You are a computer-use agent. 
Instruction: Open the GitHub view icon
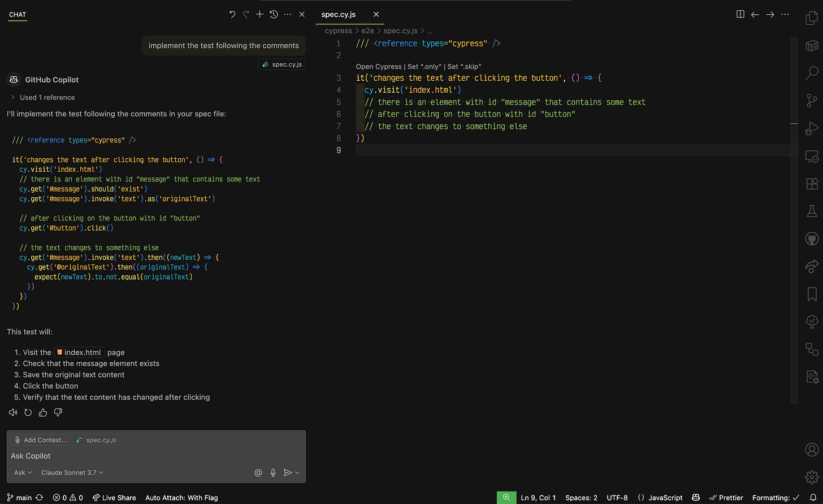[812, 239]
